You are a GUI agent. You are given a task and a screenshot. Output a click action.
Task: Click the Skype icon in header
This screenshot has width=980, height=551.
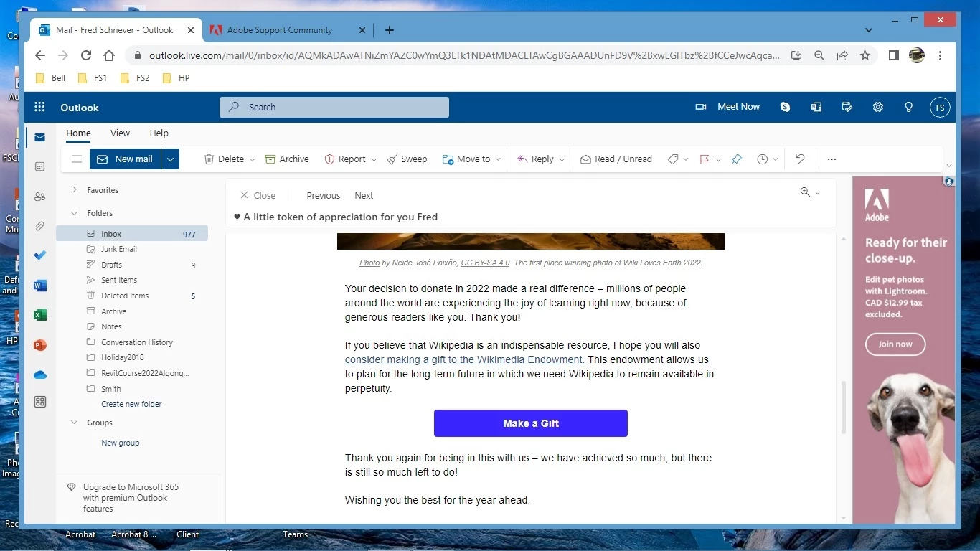[x=785, y=107]
